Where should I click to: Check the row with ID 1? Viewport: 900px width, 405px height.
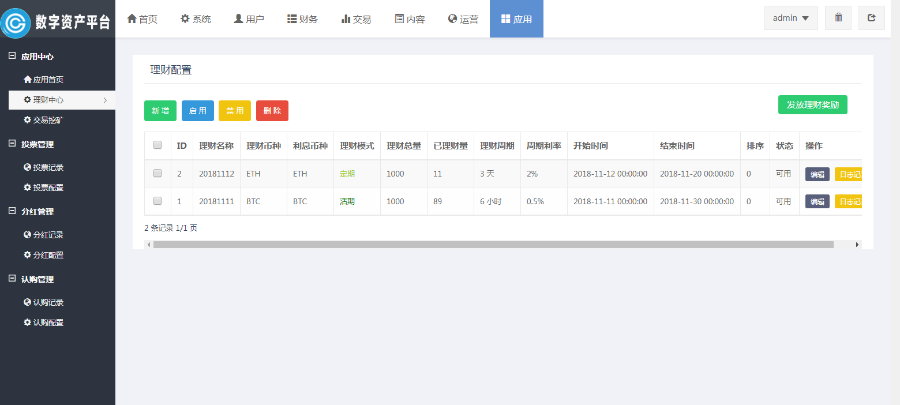point(157,201)
